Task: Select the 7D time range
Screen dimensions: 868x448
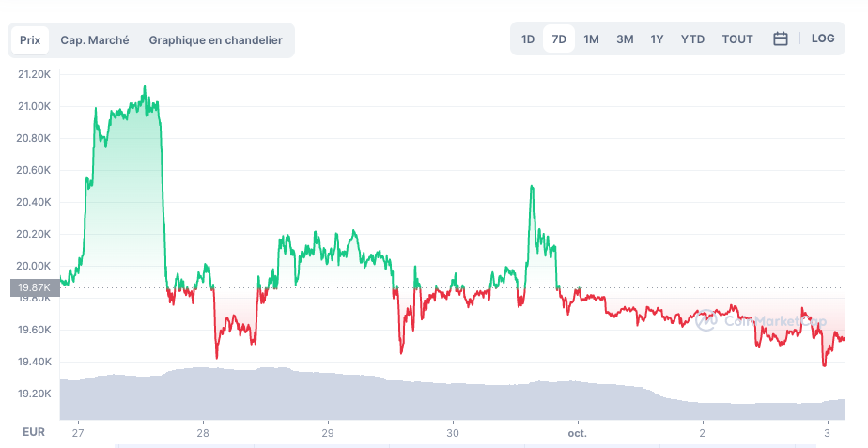Action: (559, 39)
